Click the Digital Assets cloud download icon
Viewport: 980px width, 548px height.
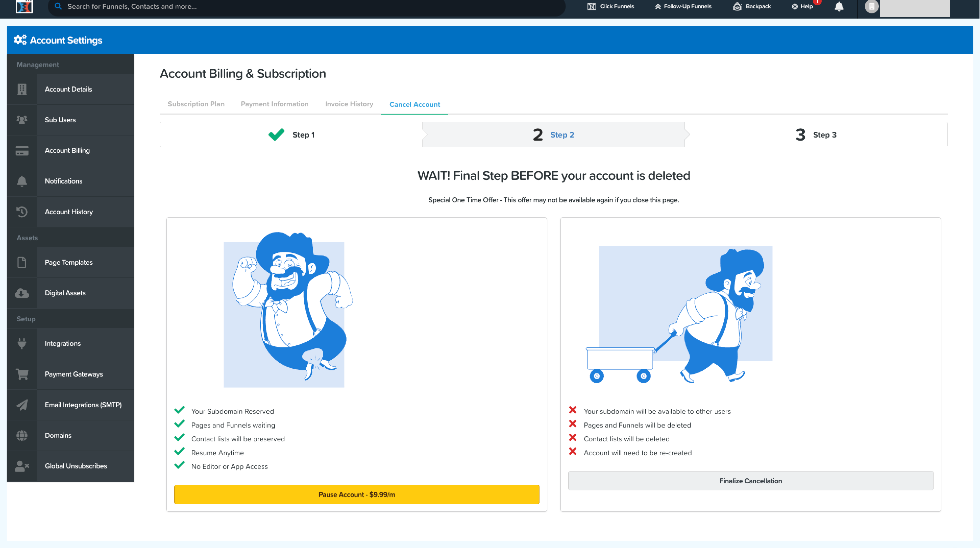coord(22,293)
